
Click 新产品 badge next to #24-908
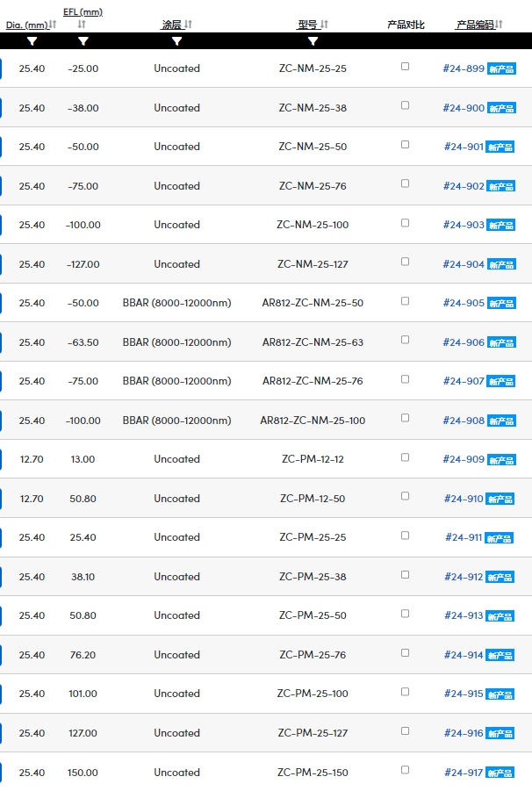point(501,421)
